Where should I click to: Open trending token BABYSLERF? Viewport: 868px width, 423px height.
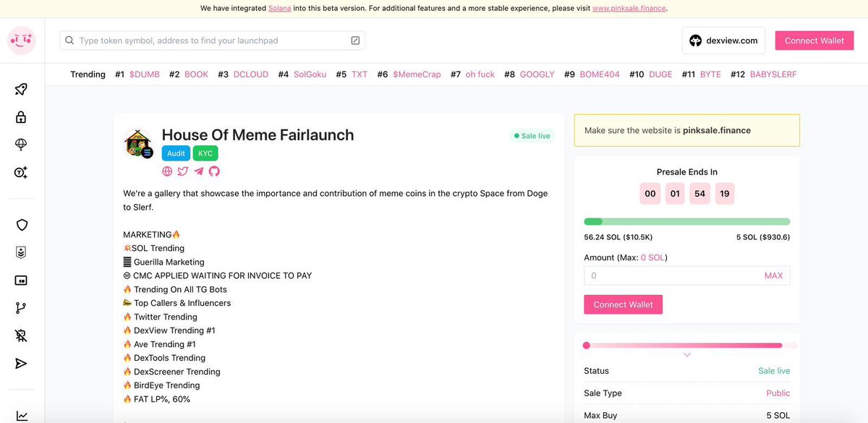tap(775, 74)
